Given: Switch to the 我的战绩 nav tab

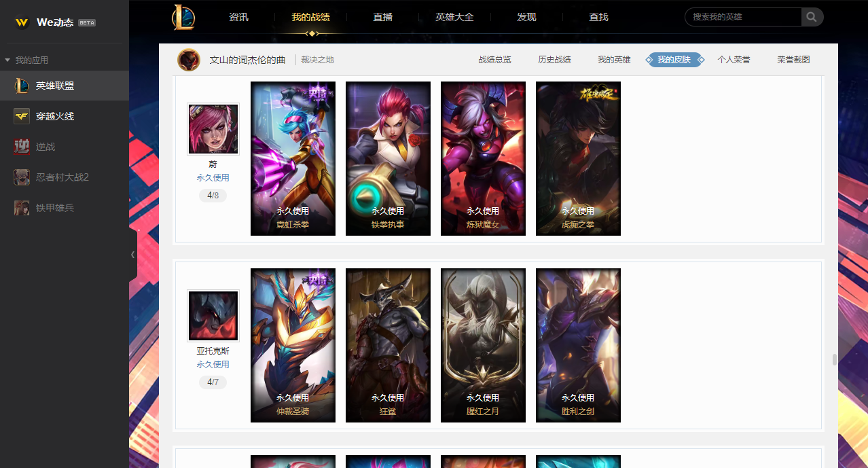Looking at the screenshot, I should point(310,17).
